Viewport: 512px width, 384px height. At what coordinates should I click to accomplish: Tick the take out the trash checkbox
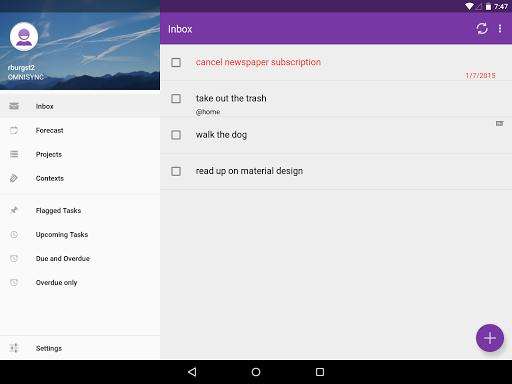176,99
